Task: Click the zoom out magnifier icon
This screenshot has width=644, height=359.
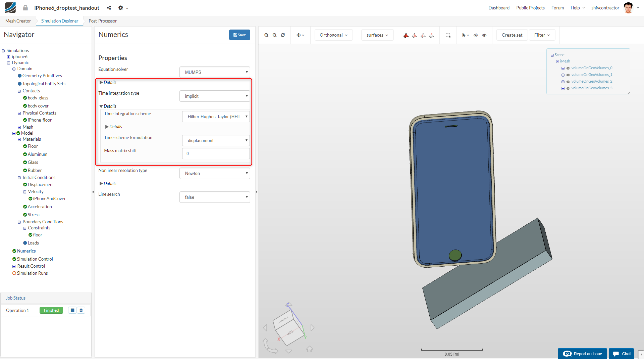Action: 275,35
